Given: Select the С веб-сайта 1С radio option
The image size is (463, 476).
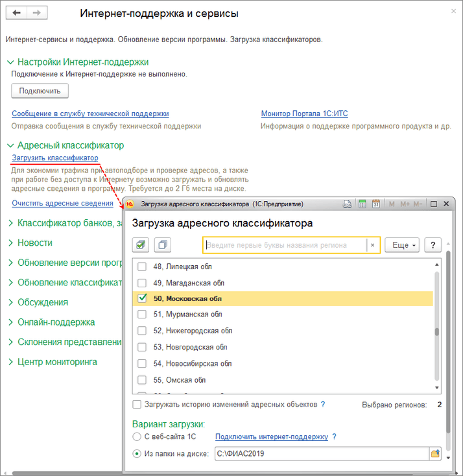Looking at the screenshot, I should click(137, 436).
